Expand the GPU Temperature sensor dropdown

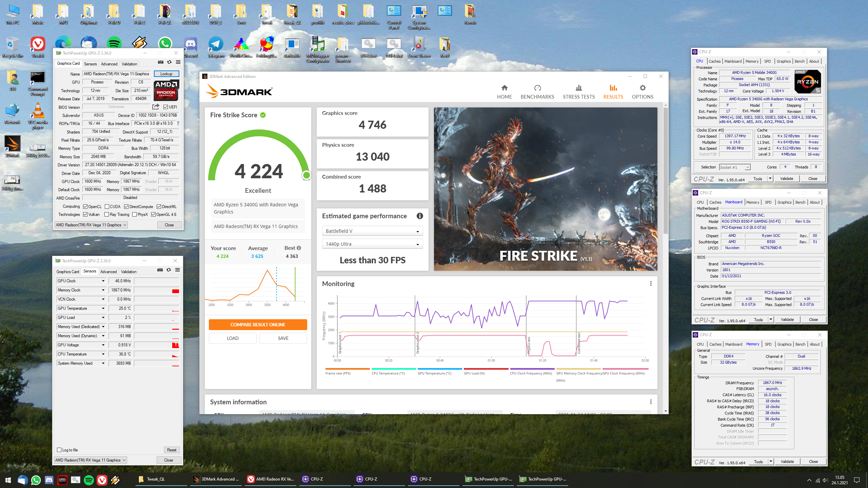(x=103, y=308)
